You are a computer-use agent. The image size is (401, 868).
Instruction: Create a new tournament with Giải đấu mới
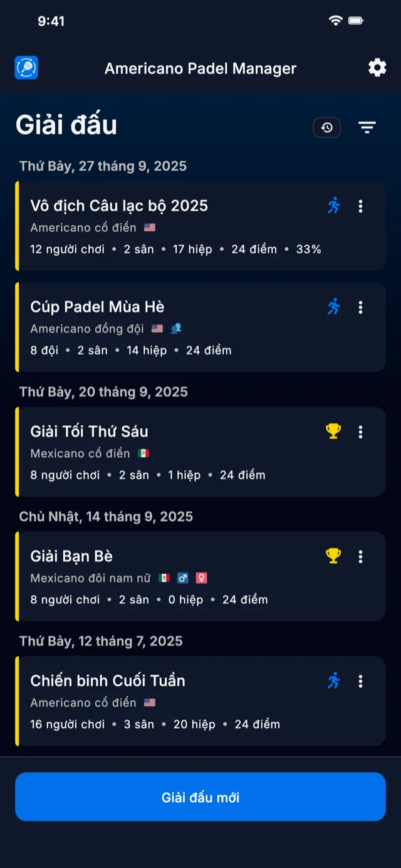[x=200, y=797]
